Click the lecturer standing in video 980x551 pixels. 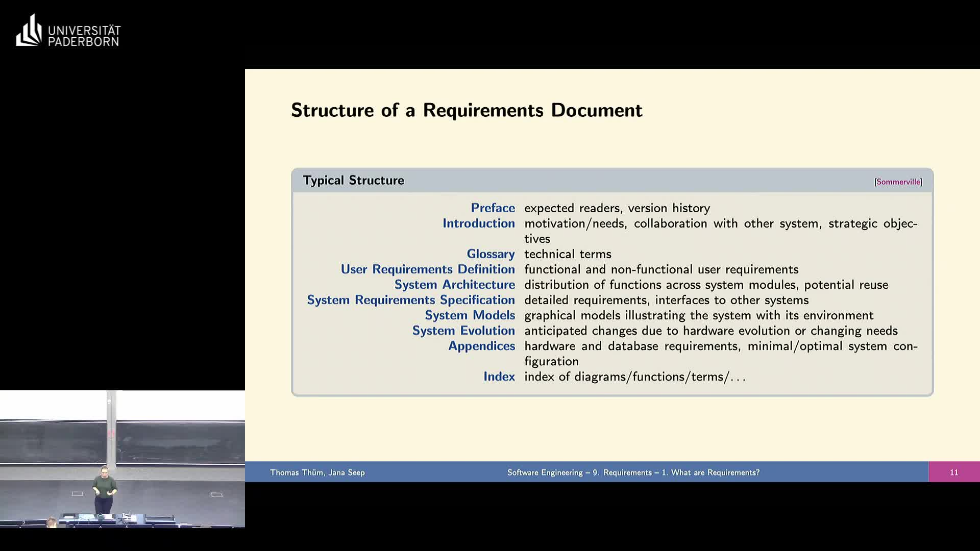pos(104,489)
